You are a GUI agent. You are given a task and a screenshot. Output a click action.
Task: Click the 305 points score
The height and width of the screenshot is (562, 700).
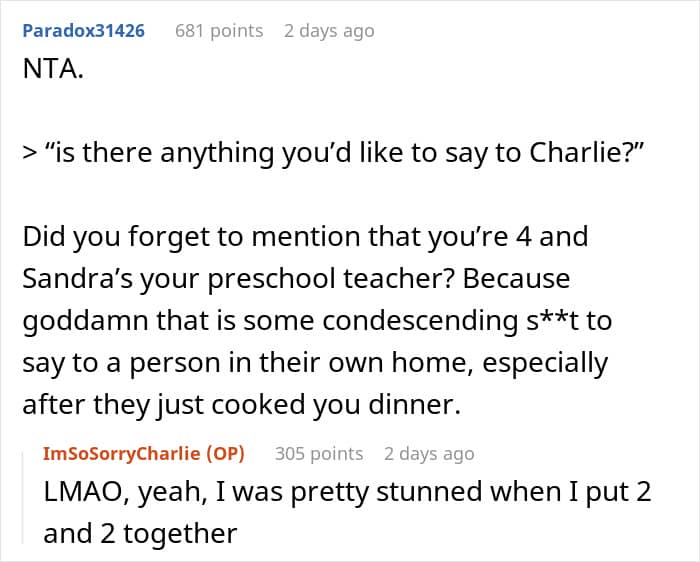pos(319,454)
